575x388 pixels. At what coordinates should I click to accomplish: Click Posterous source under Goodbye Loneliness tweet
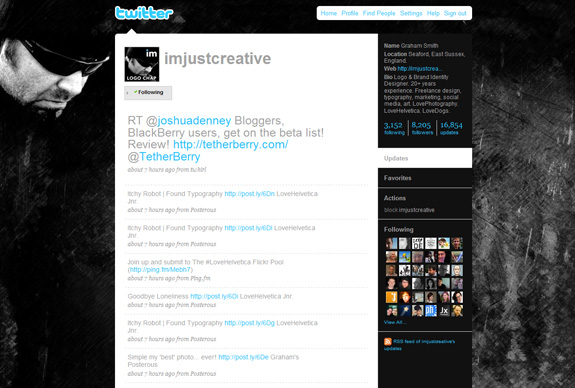[203, 305]
